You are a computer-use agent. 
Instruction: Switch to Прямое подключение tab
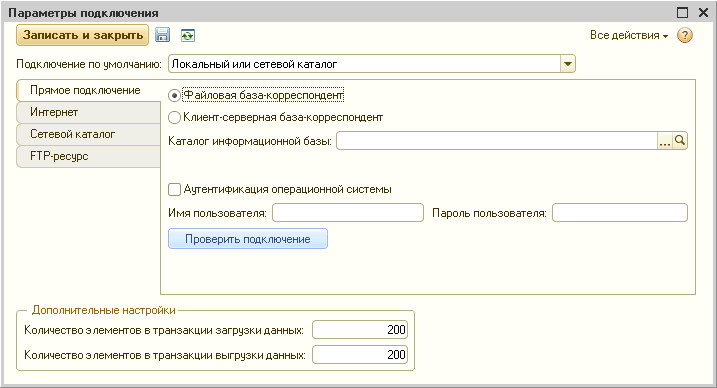coord(88,90)
